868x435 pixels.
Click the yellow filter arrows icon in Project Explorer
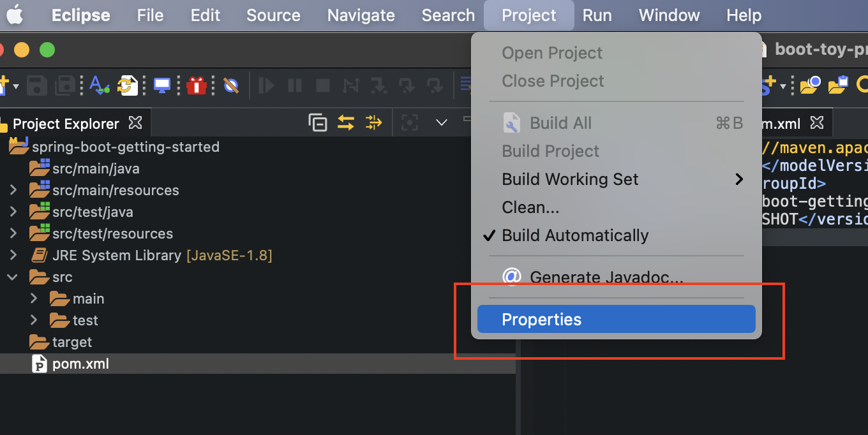tap(373, 122)
